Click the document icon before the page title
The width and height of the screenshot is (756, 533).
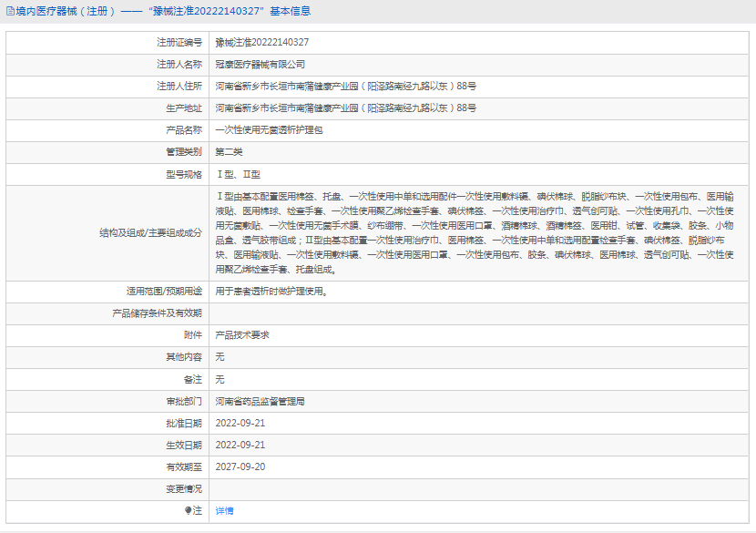coord(10,11)
